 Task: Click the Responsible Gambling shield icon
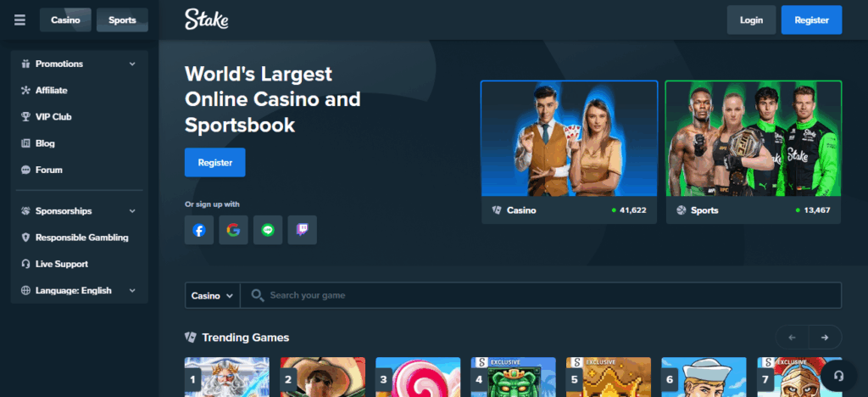pos(25,238)
